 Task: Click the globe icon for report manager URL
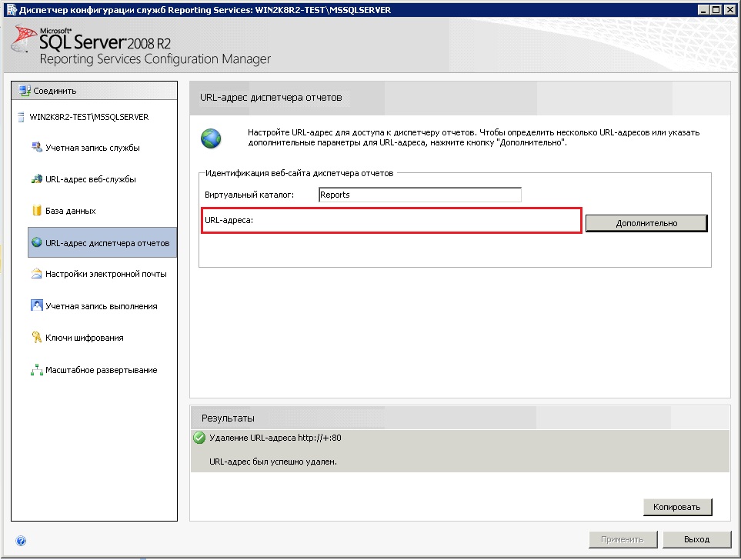pyautogui.click(x=36, y=243)
